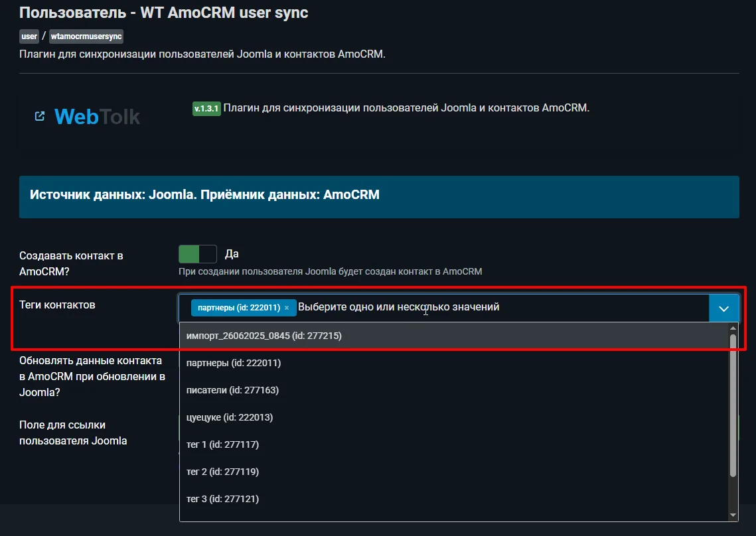This screenshot has width=756, height=536.
Task: Click the «wtamocrmusersync» badge under the title
Action: click(86, 36)
